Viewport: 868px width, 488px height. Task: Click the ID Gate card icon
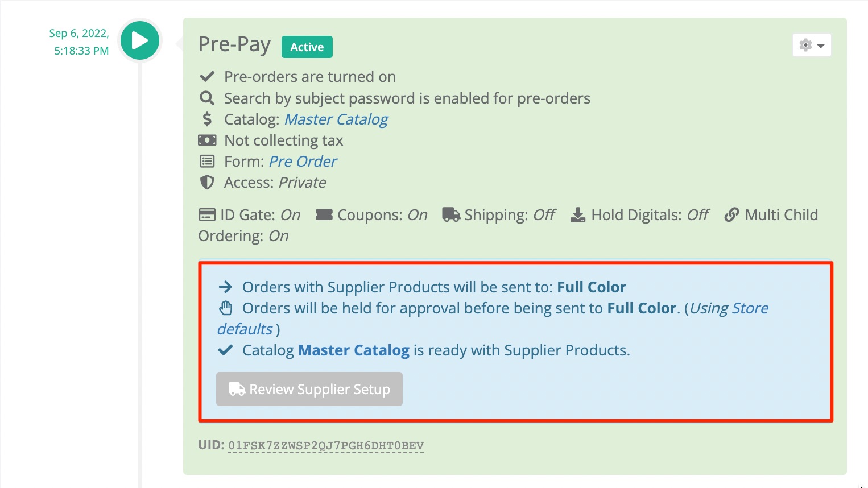[x=207, y=215]
